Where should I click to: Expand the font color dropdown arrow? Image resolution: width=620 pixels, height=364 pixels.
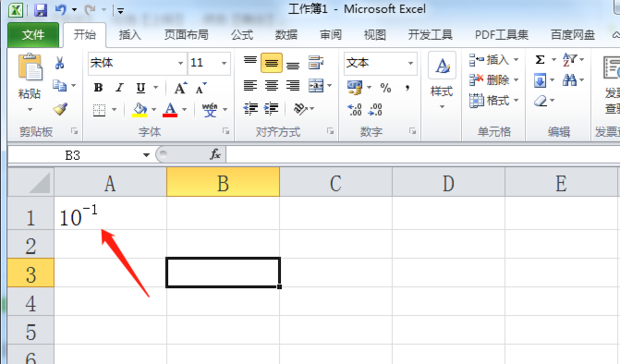coord(184,110)
